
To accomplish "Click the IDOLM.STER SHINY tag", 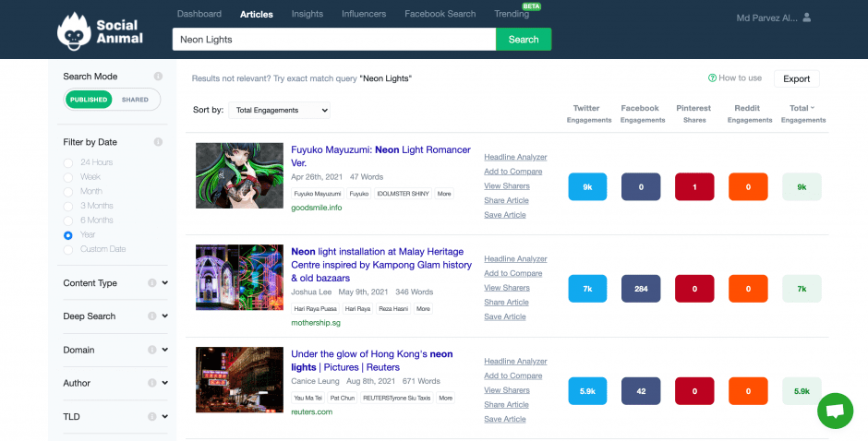I will tap(404, 194).
